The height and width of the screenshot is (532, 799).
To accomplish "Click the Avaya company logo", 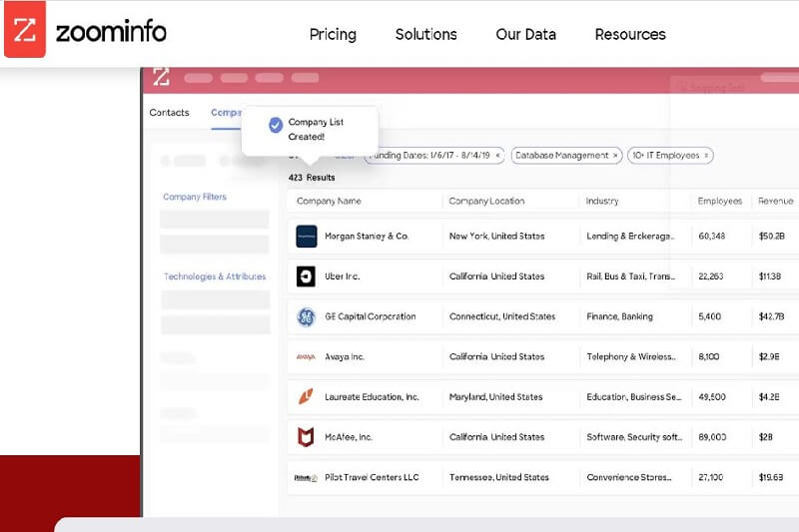I will pos(306,357).
